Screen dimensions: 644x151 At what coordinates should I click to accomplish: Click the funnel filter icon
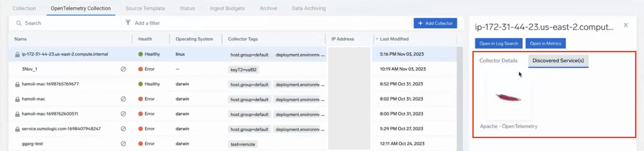pyautogui.click(x=128, y=23)
